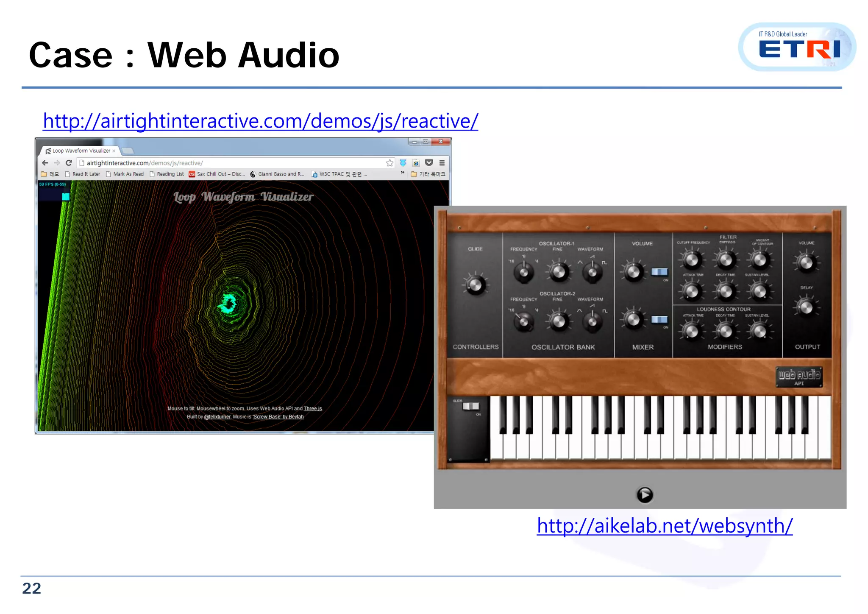Click the Oscillator-2 Waveform selector knob
The image size is (868, 614).
[593, 321]
